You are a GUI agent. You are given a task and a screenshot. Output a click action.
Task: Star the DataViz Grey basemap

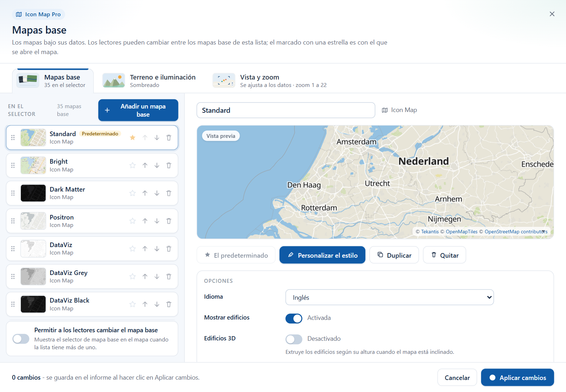click(133, 276)
